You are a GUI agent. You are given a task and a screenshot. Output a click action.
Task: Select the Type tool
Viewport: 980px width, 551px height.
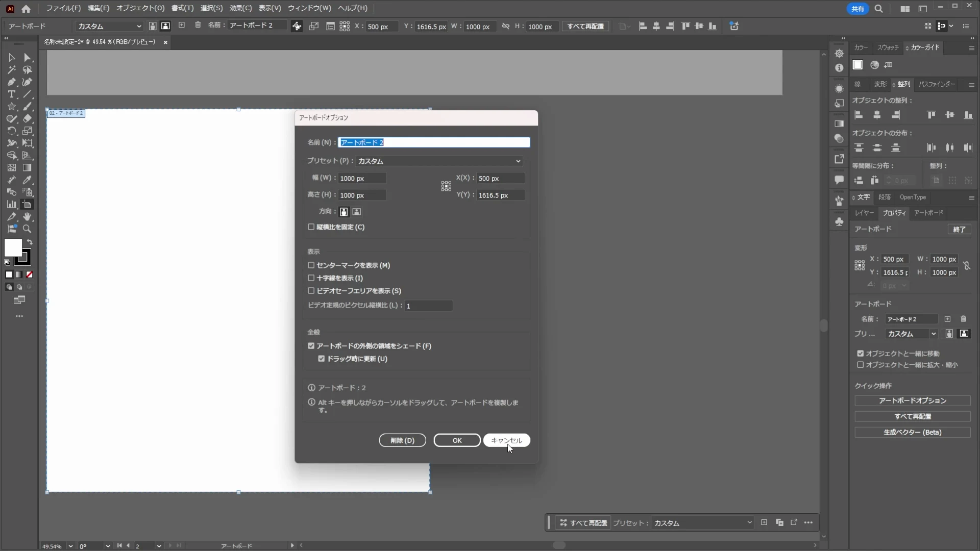(x=11, y=94)
